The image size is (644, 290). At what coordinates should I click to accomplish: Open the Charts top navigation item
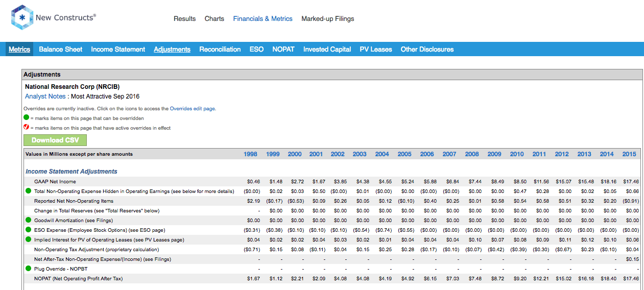point(214,19)
